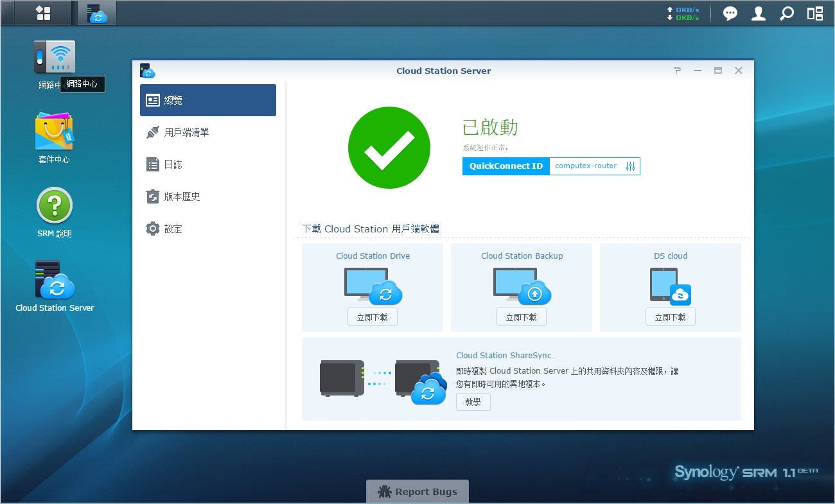Click the Cloud Station Drive computer icon

373,286
